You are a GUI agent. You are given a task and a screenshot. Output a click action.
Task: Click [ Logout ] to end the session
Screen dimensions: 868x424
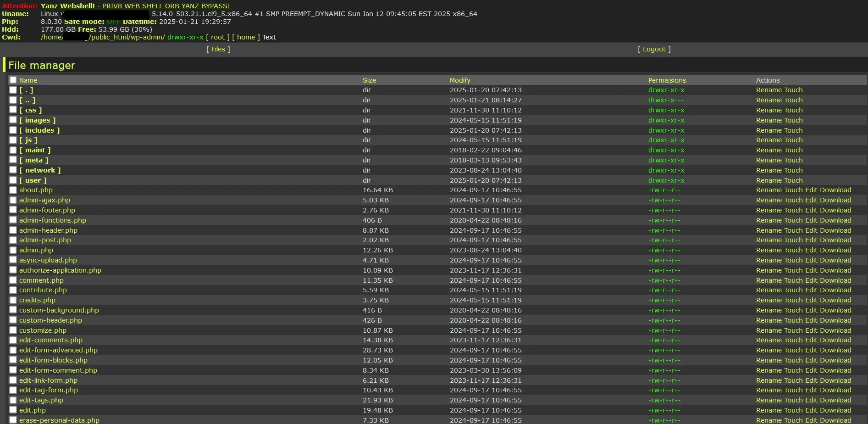click(654, 49)
